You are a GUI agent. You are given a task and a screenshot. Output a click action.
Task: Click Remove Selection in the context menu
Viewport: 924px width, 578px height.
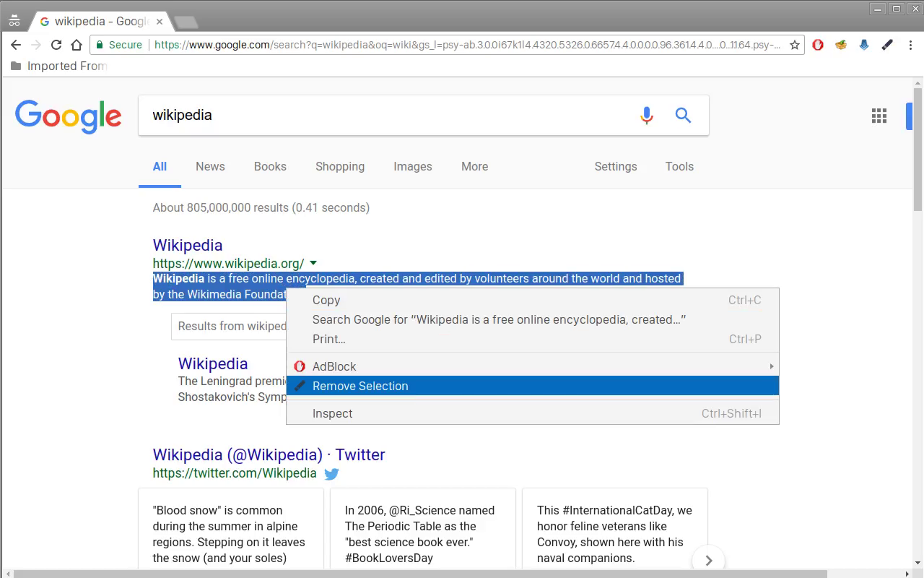tap(533, 386)
